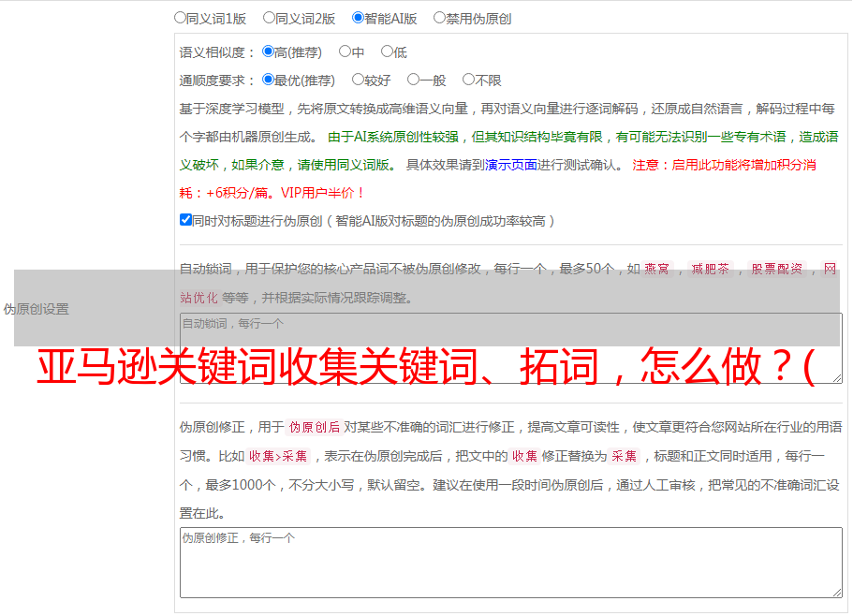Click the 自动锁词 textarea

tap(511, 348)
